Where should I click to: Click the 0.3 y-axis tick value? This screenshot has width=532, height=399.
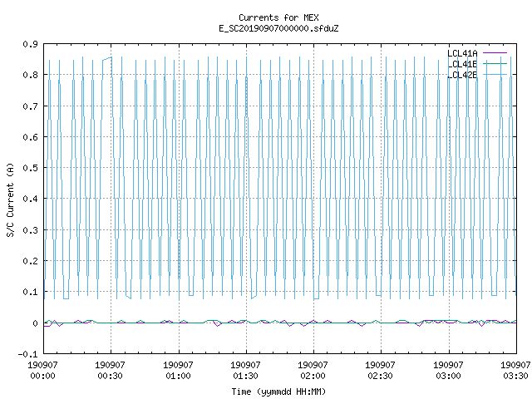[x=30, y=230]
